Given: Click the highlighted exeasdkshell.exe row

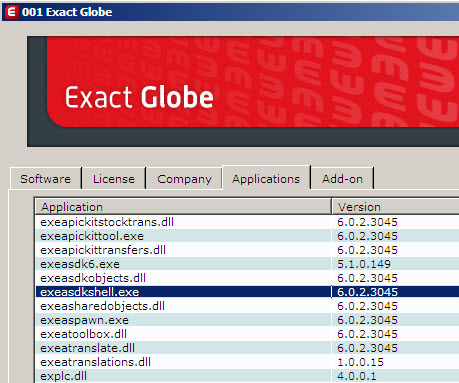Looking at the screenshot, I should point(247,292).
